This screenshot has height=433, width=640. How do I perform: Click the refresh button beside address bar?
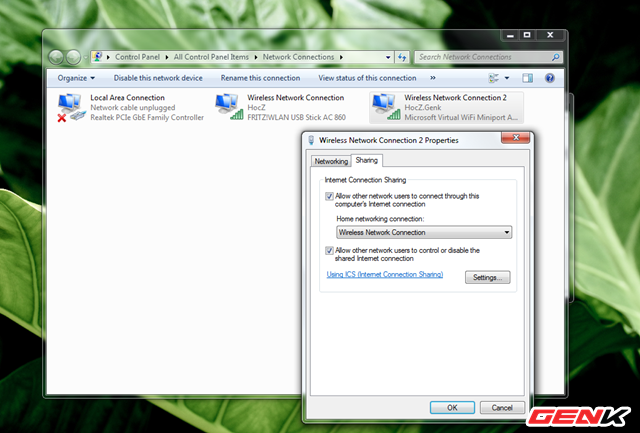402,58
